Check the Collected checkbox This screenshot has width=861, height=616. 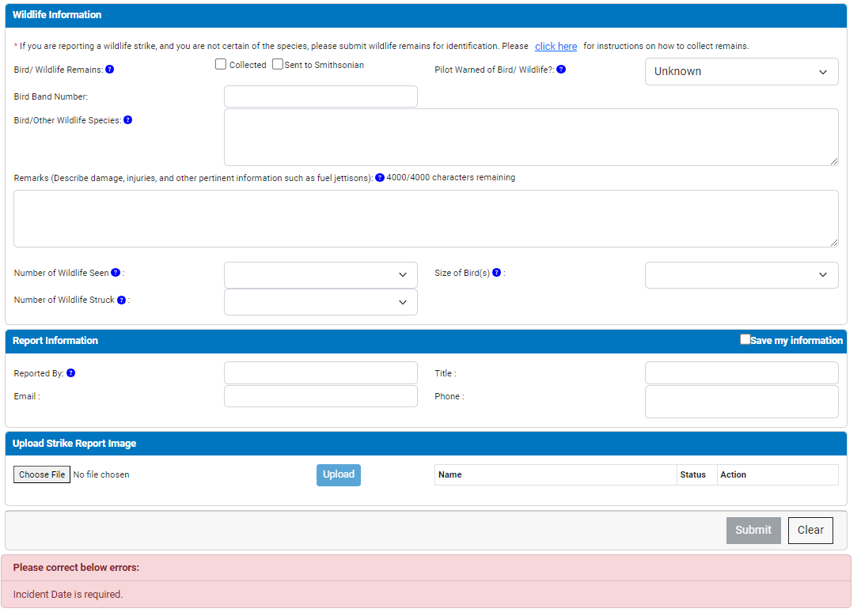[221, 64]
